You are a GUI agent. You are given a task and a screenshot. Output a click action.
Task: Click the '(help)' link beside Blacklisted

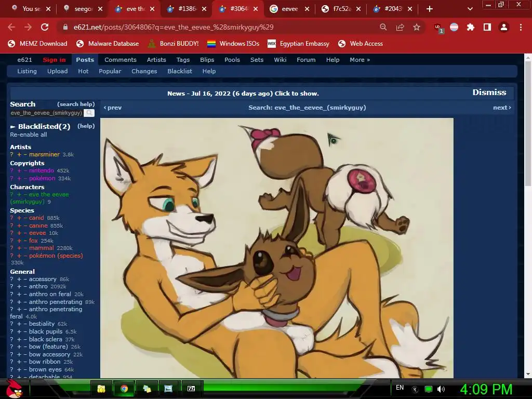tap(86, 126)
